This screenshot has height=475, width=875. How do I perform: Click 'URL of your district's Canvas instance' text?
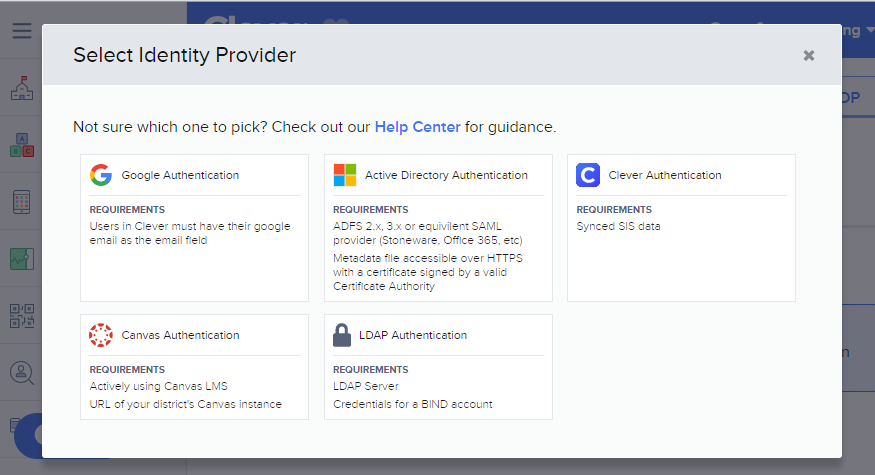(185, 404)
